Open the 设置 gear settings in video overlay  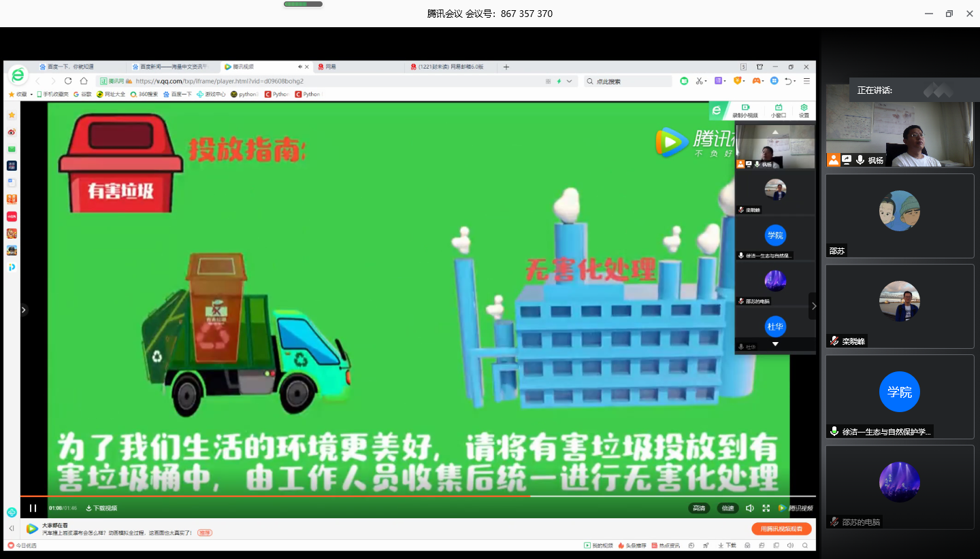point(804,111)
